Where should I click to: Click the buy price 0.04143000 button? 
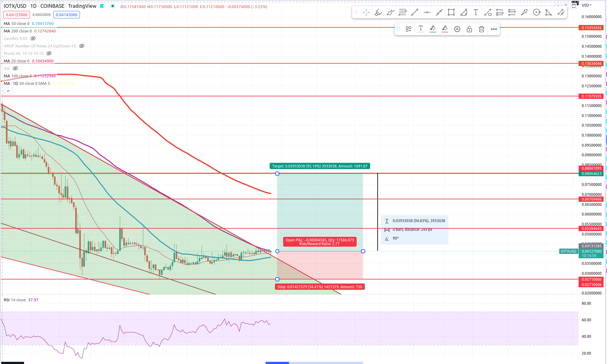(x=66, y=15)
